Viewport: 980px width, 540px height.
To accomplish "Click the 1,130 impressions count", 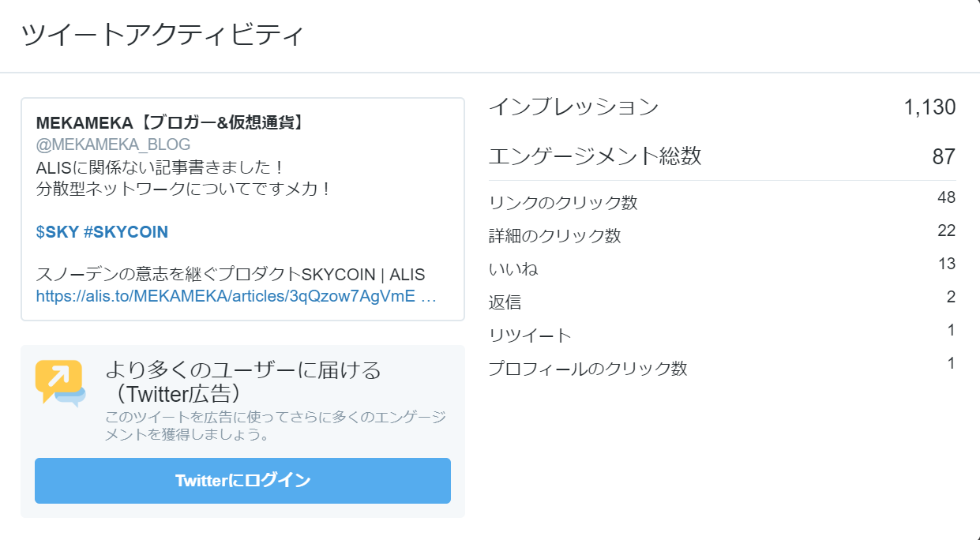I will point(929,107).
